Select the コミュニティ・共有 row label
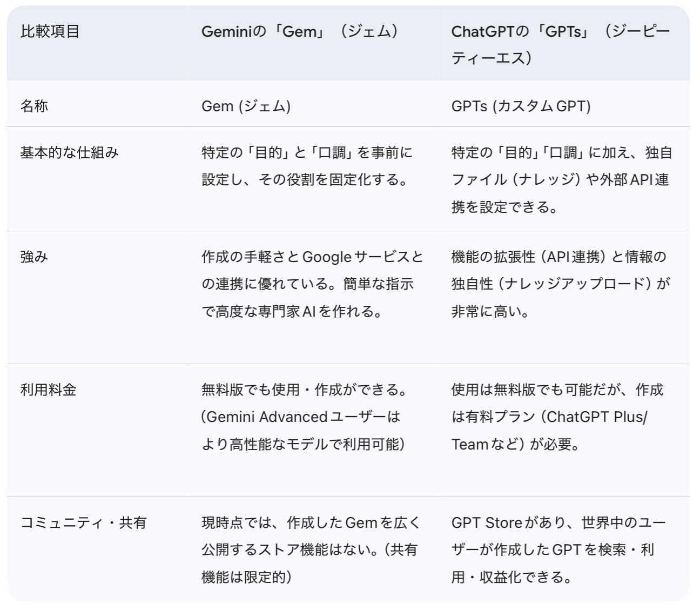This screenshot has height=610, width=700. point(83,523)
